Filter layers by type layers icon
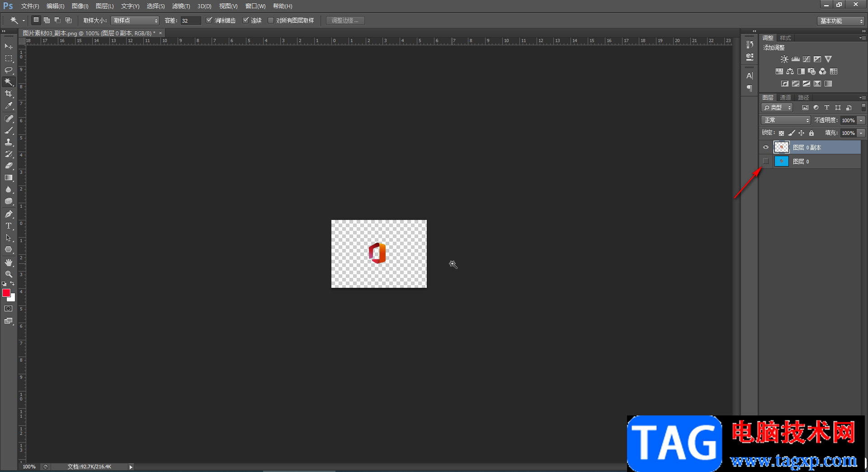This screenshot has width=868, height=472. [x=827, y=108]
